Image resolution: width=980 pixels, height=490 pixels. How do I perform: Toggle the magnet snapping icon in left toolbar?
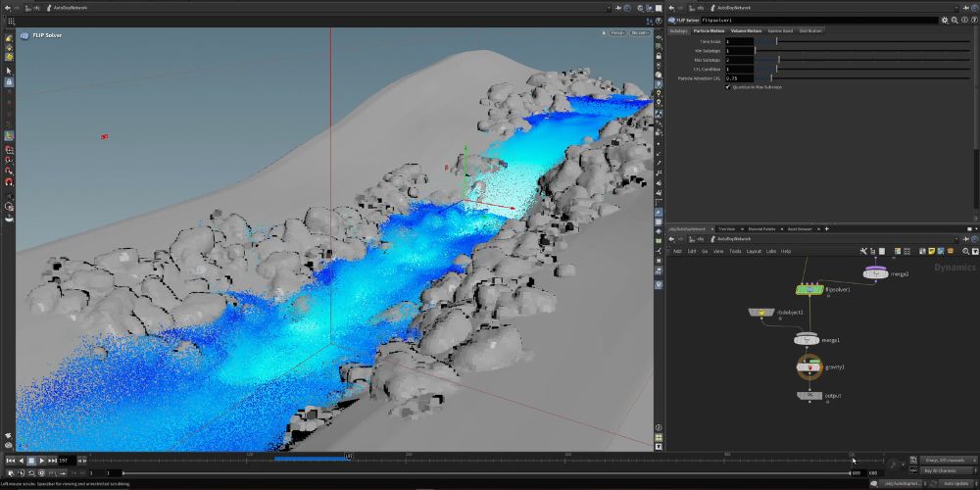pos(9,181)
